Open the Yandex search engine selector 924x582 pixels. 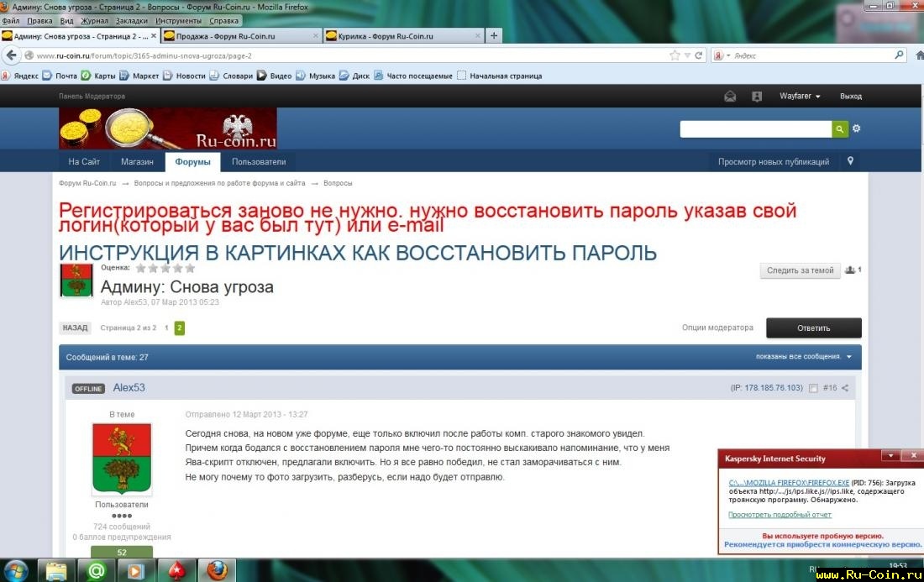tap(722, 55)
